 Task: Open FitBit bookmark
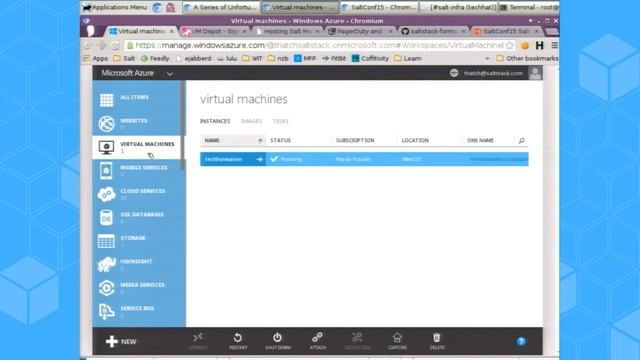click(334, 58)
